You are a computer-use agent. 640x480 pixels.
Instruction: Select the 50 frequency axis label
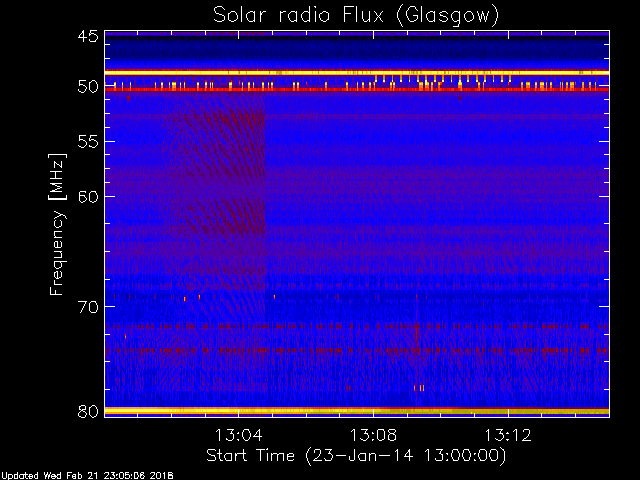[x=88, y=87]
